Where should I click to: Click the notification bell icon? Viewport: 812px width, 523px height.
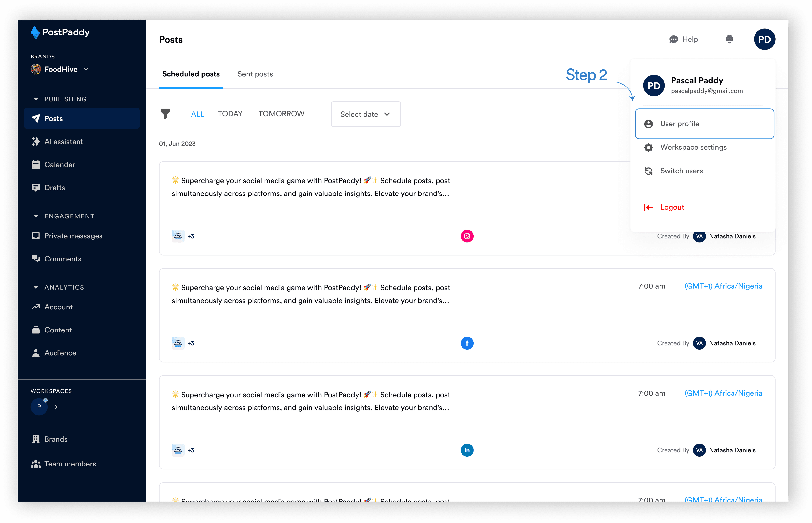click(729, 39)
